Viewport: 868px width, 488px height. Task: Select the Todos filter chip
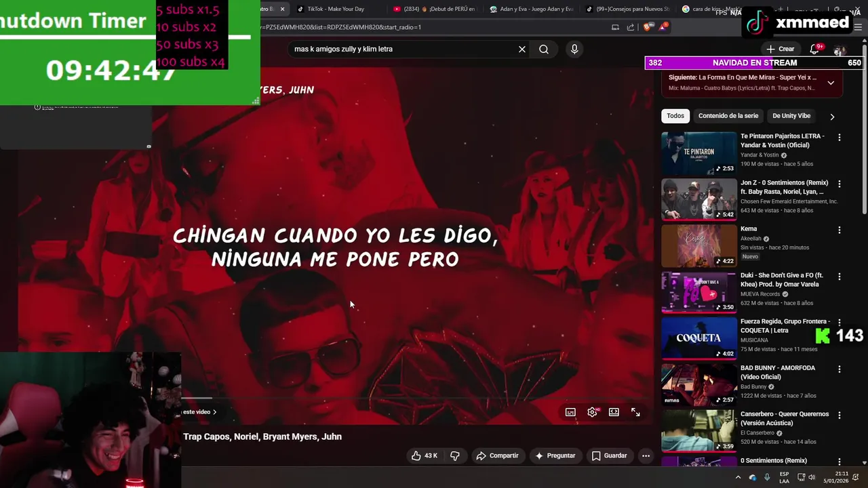(675, 116)
